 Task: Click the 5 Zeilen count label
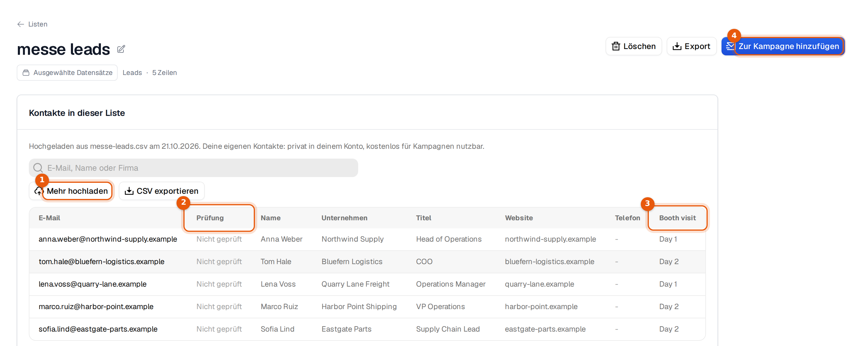coord(164,73)
